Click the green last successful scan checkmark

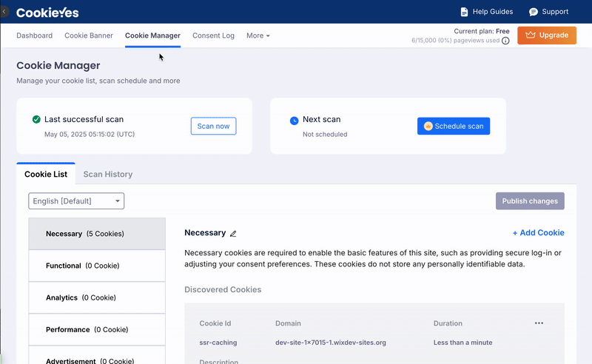tap(36, 119)
